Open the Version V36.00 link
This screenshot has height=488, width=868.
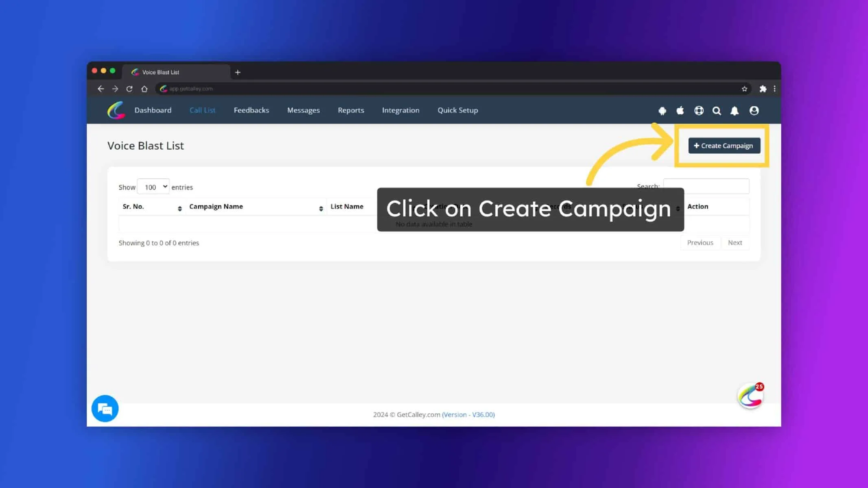pyautogui.click(x=468, y=414)
